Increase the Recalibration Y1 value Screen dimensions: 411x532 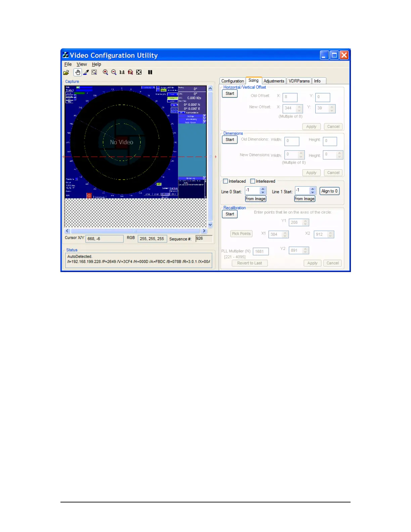(305, 221)
